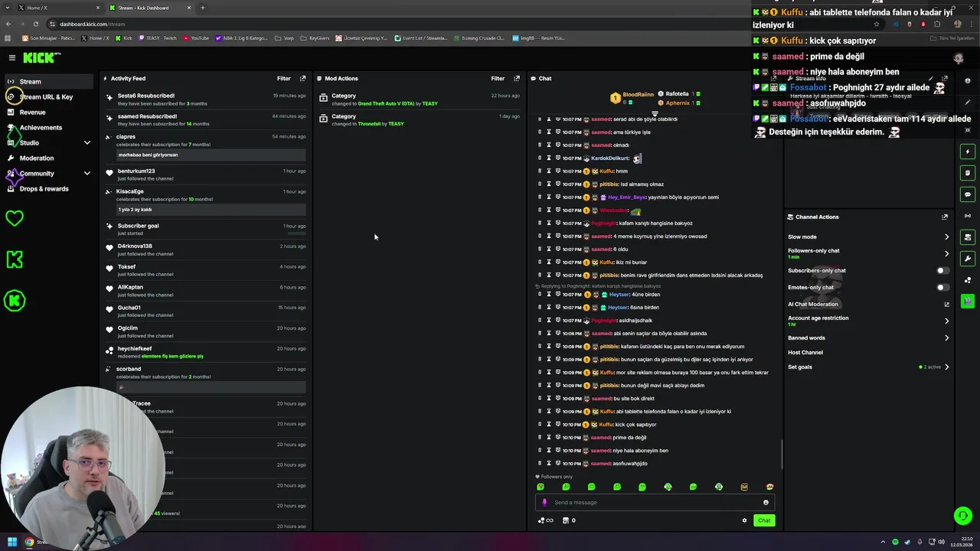Click 'AI Chat Moderation' label
980x551 pixels.
pos(813,304)
